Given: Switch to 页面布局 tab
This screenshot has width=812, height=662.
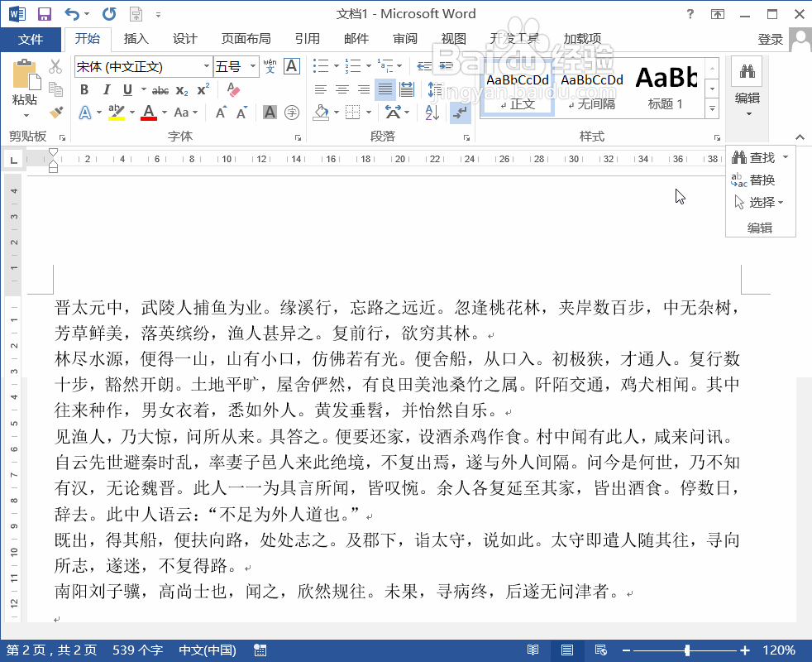Looking at the screenshot, I should pyautogui.click(x=246, y=39).
